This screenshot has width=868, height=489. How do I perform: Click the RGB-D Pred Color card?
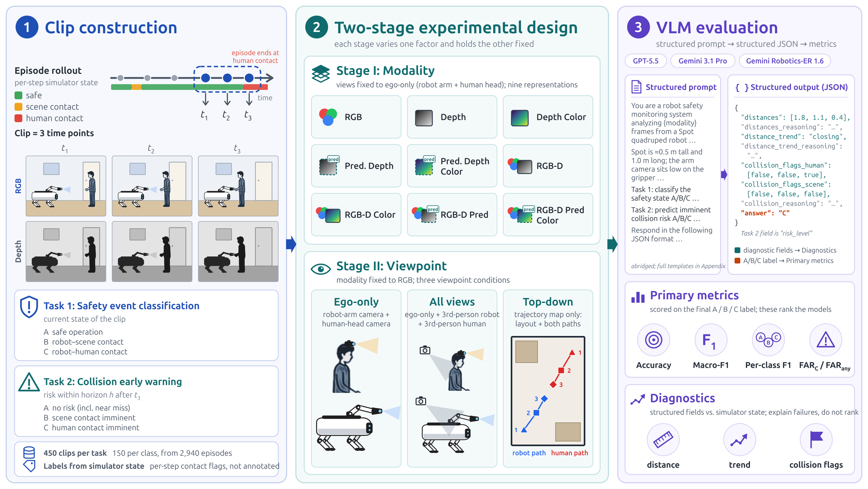click(548, 215)
